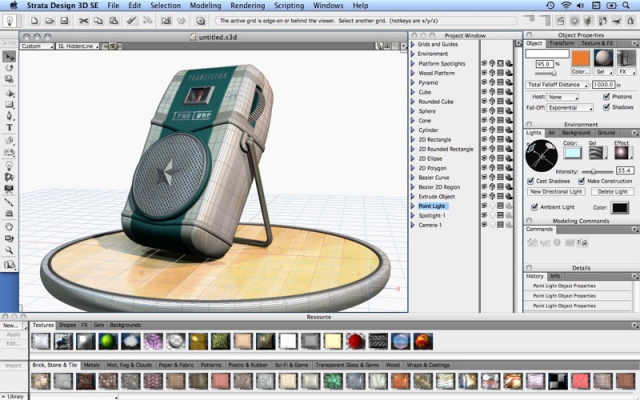Toggle the Make Construction checkbox

[x=581, y=181]
